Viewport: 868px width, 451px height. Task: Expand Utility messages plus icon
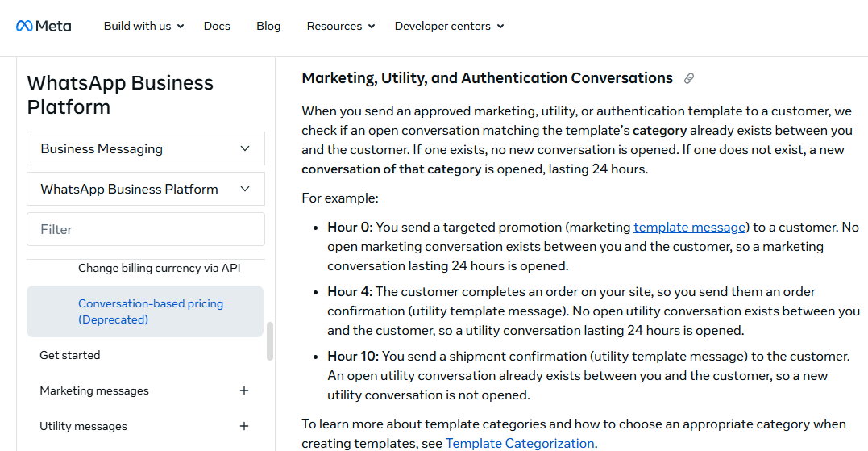(244, 426)
